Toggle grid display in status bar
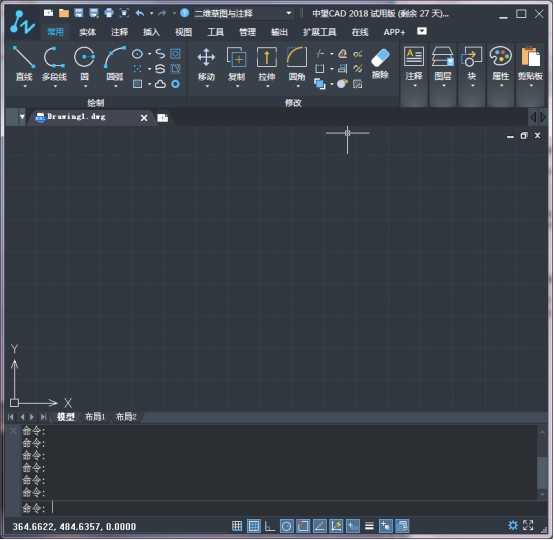The image size is (554, 540). click(x=254, y=526)
